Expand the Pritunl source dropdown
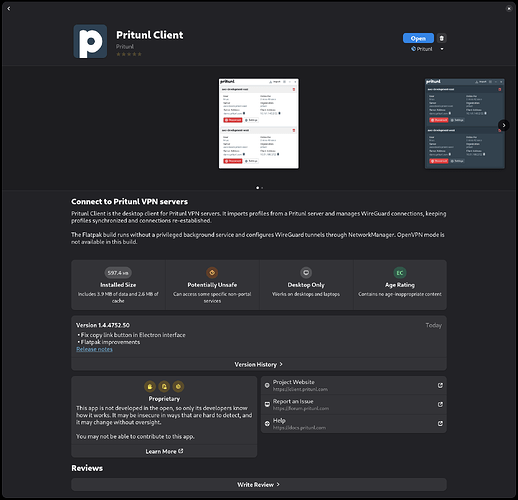518x500 pixels. 442,49
